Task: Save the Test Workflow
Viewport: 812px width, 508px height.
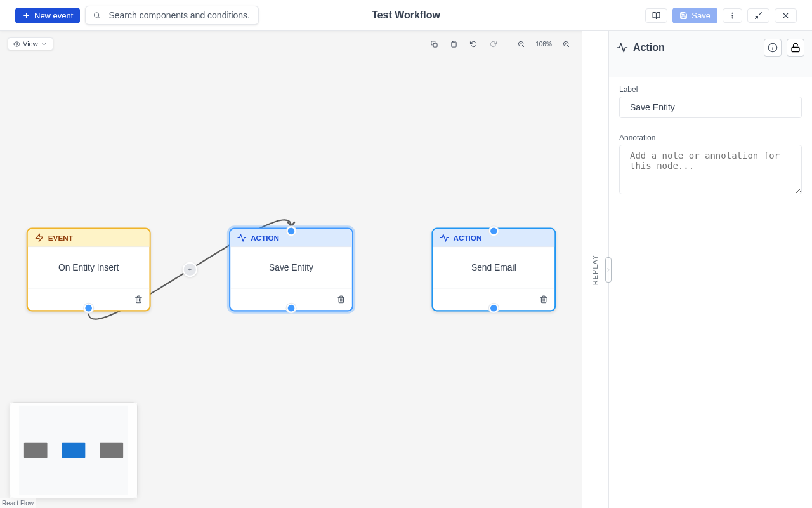Action: pos(695,15)
